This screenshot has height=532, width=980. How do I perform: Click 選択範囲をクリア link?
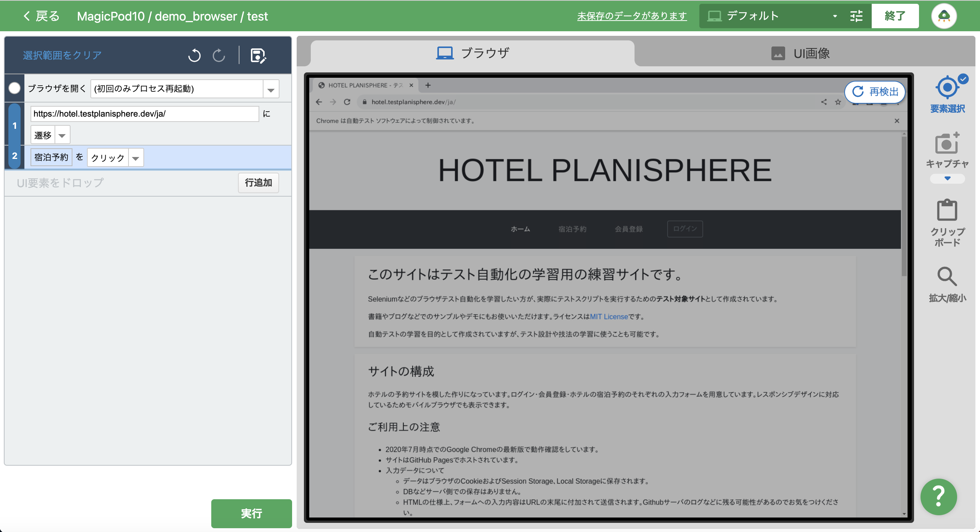click(62, 55)
